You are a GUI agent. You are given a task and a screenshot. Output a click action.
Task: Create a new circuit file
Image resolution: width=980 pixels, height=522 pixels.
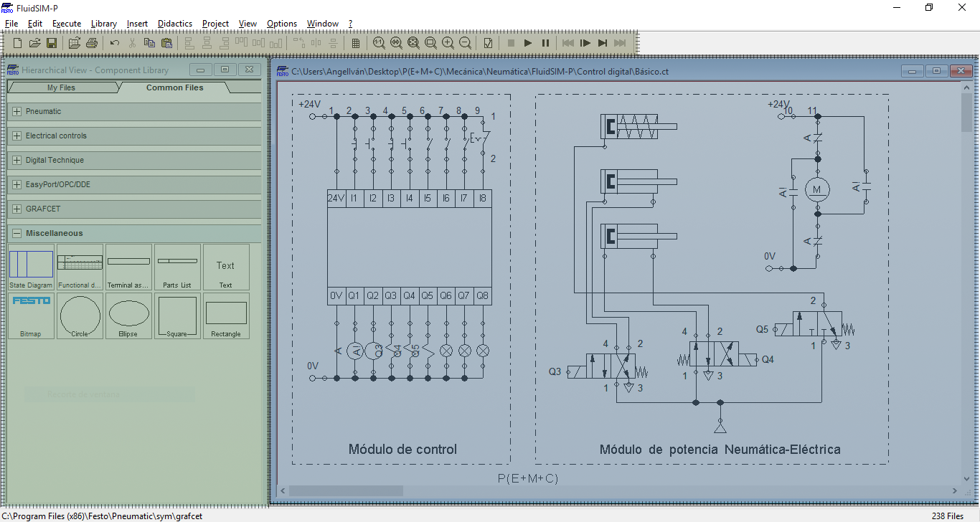click(16, 43)
